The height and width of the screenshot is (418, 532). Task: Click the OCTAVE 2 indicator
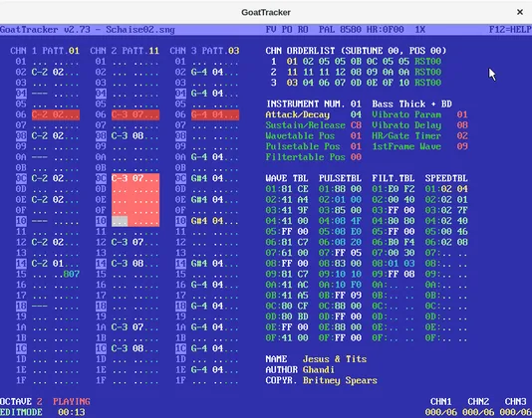coord(21,402)
